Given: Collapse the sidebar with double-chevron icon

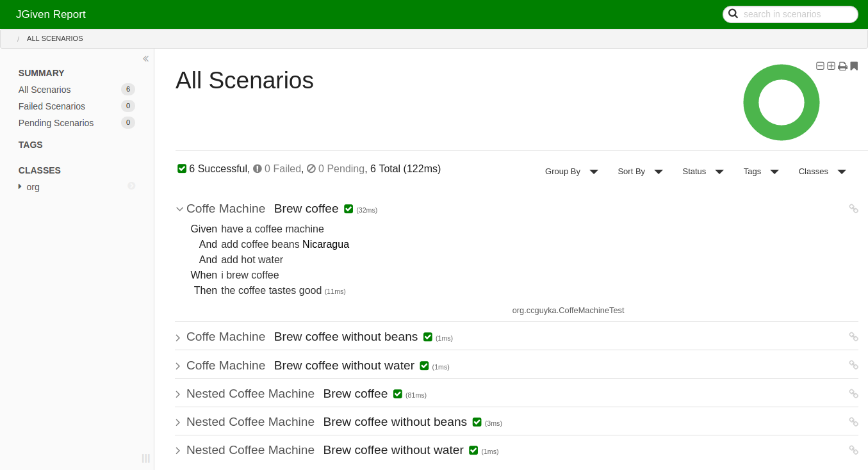Looking at the screenshot, I should [x=145, y=59].
